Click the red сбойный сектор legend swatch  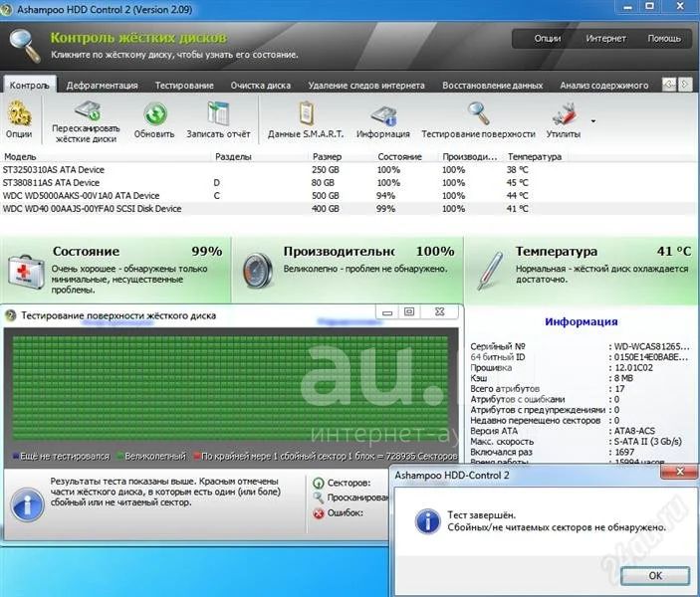point(197,456)
